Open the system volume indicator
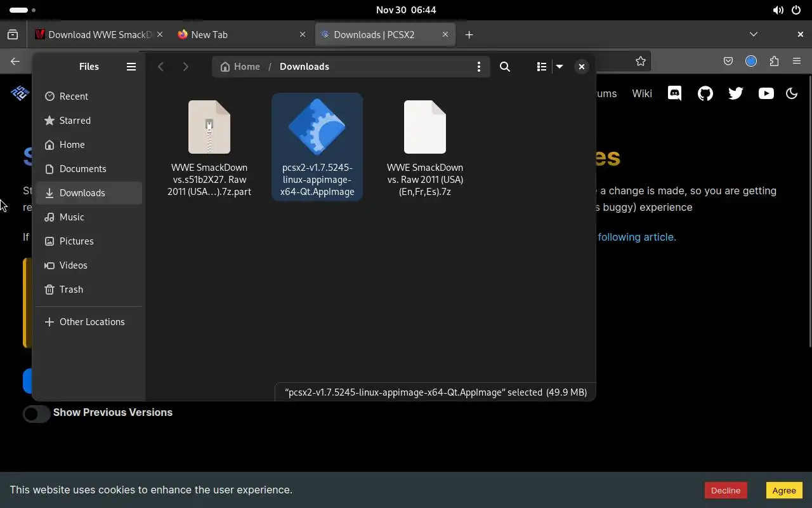 click(x=778, y=10)
